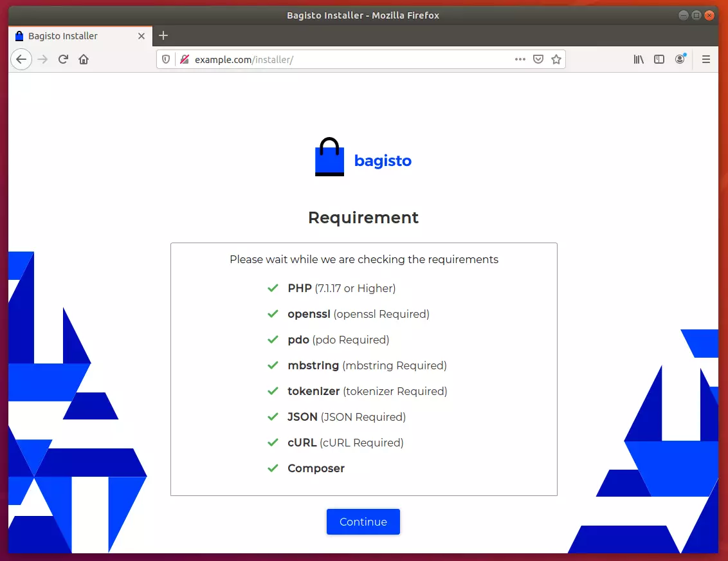
Task: Toggle the sidebar view icon
Action: (659, 59)
